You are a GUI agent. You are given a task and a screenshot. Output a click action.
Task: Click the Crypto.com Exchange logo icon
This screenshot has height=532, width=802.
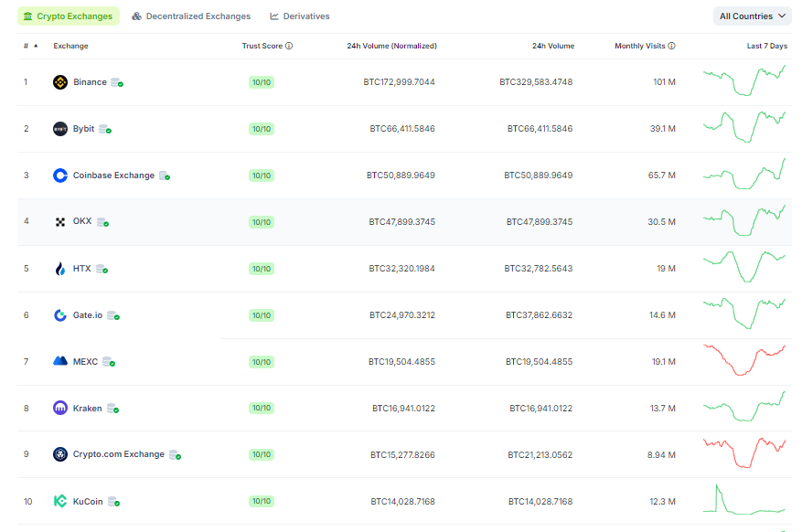60,454
